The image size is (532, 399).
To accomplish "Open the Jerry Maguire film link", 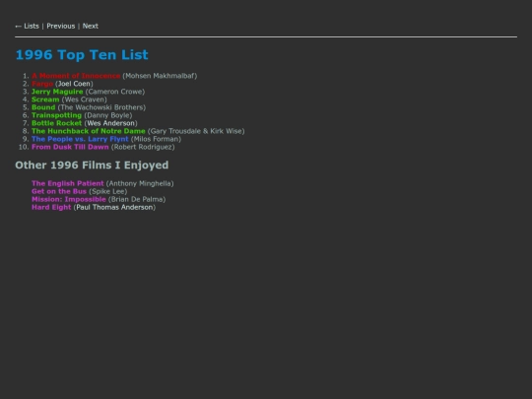I will [57, 92].
